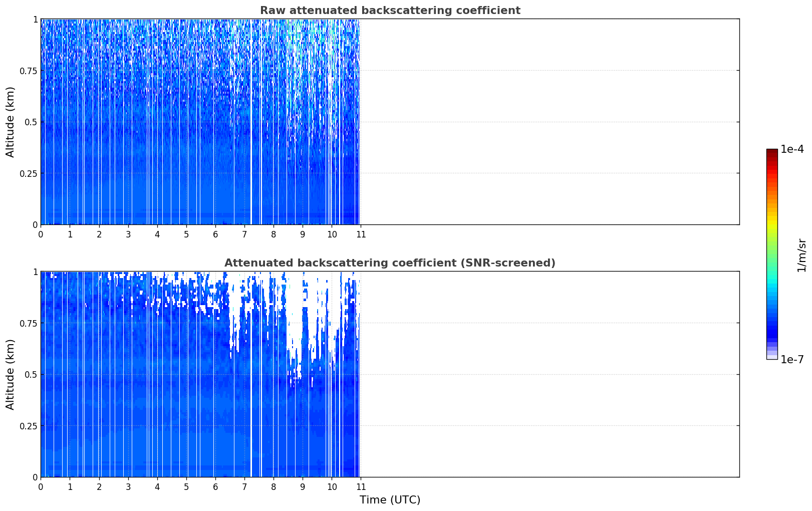The image size is (812, 511).
Task: Click the '1e-4' colorbar maximum label
Action: click(792, 149)
